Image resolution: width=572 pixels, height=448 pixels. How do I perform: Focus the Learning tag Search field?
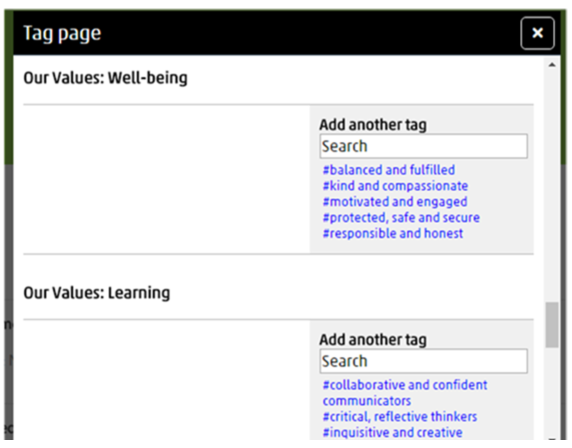(424, 361)
